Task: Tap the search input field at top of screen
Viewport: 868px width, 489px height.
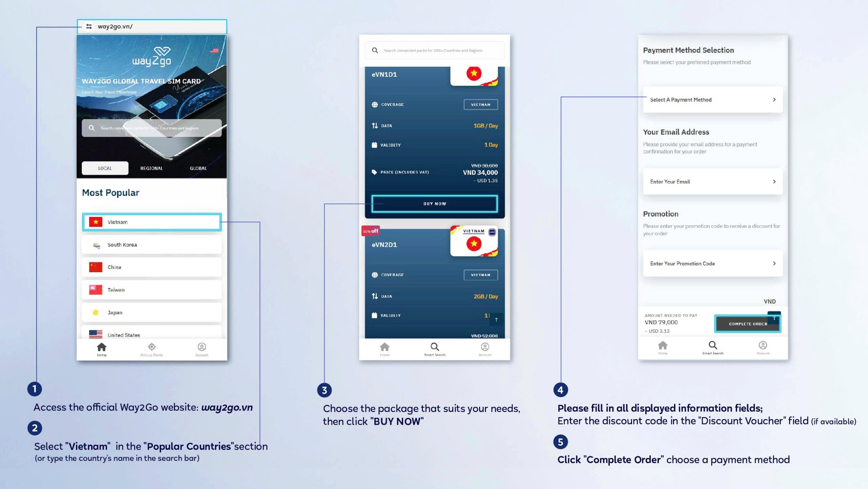Action: coord(434,50)
